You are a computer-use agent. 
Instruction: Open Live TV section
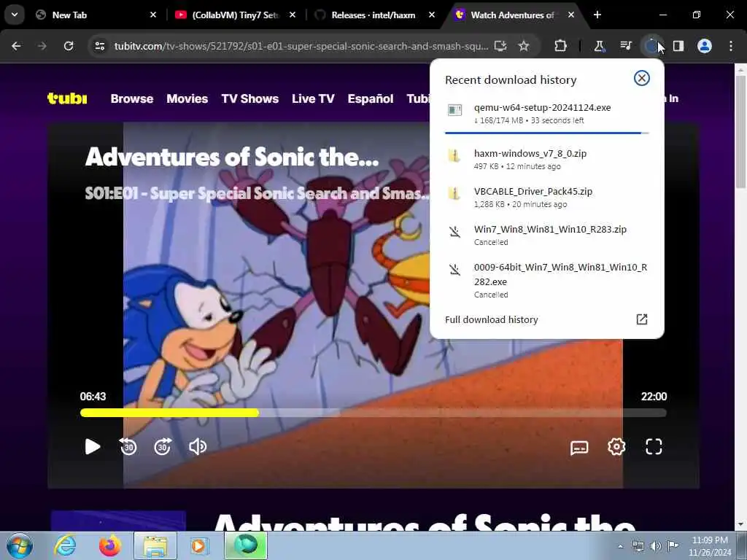tap(313, 98)
